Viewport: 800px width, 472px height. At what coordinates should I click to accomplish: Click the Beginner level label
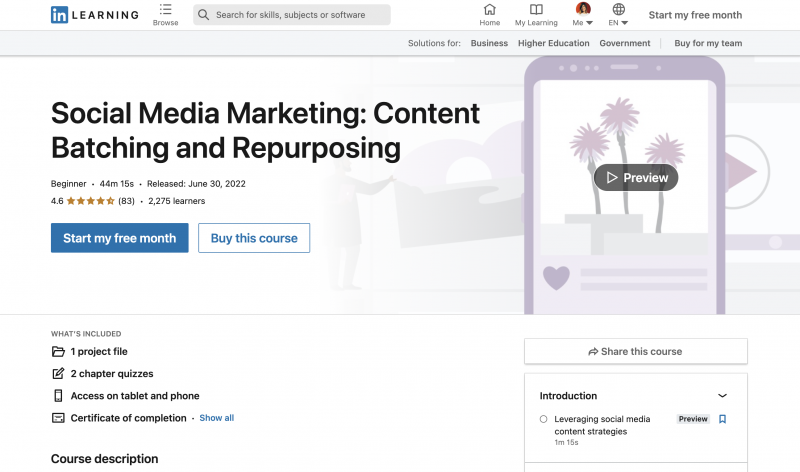[68, 184]
